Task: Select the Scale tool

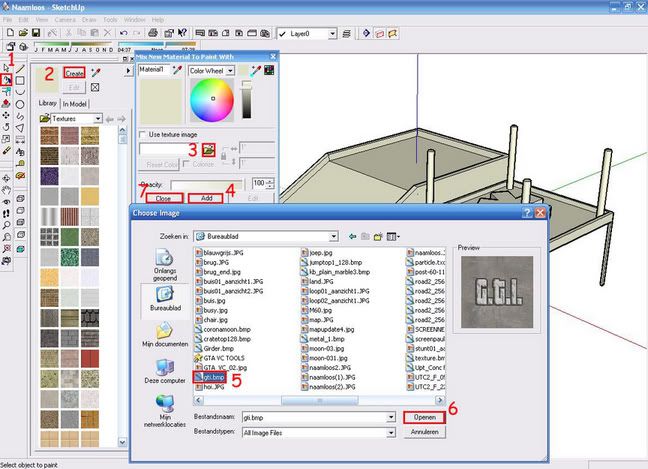Action: click(6, 139)
